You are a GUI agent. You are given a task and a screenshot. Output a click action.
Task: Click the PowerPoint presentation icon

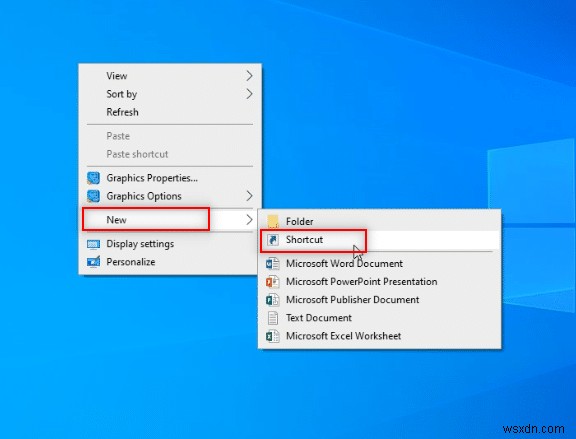(x=273, y=282)
